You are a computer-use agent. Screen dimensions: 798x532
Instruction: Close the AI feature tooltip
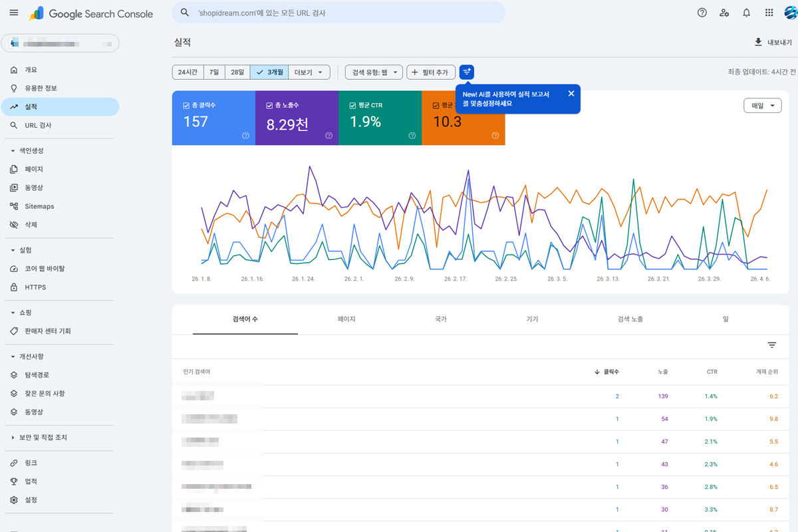pyautogui.click(x=571, y=94)
